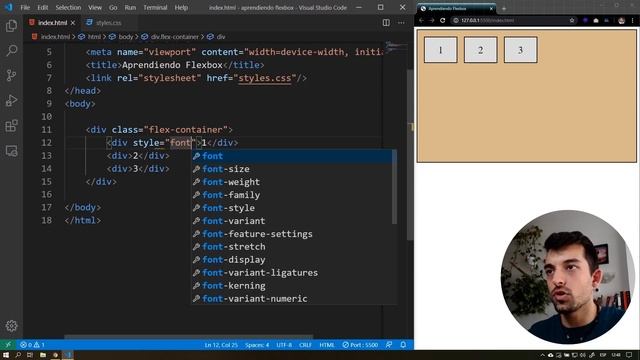Viewport: 640px width, 360px height.
Task: Split the editor to the right
Action: [386, 23]
